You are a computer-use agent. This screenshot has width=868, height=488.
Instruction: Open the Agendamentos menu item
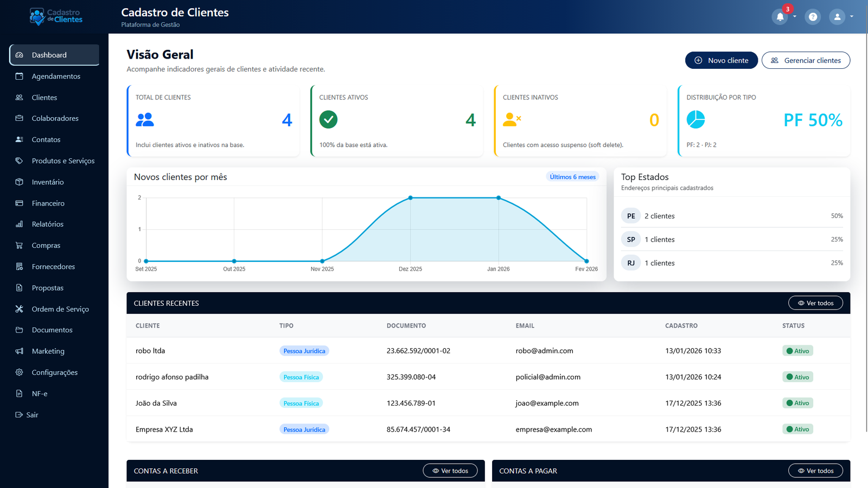pos(55,76)
